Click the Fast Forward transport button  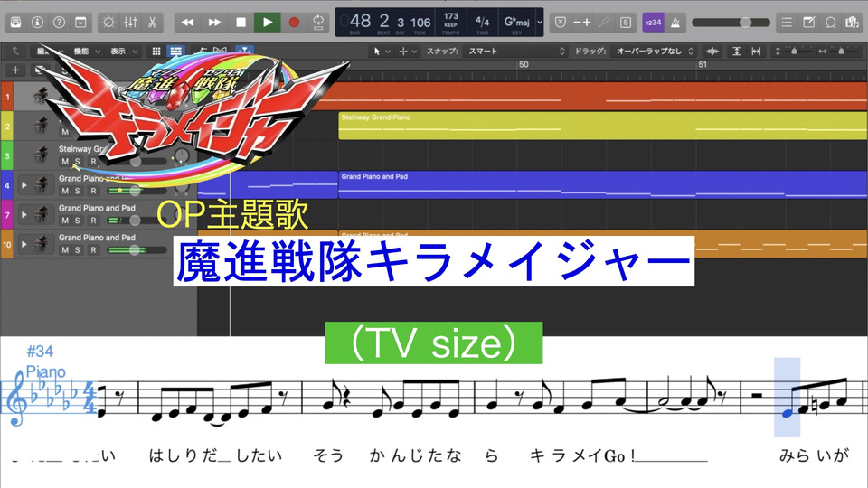click(x=214, y=22)
